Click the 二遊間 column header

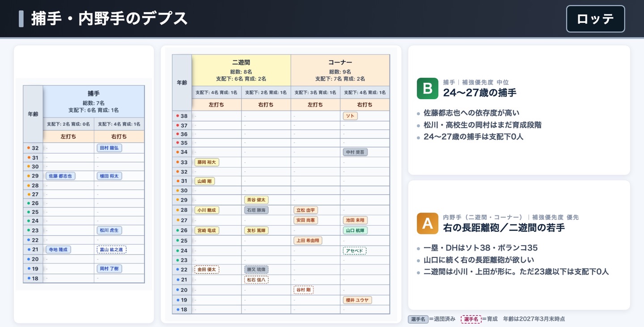[x=241, y=71]
